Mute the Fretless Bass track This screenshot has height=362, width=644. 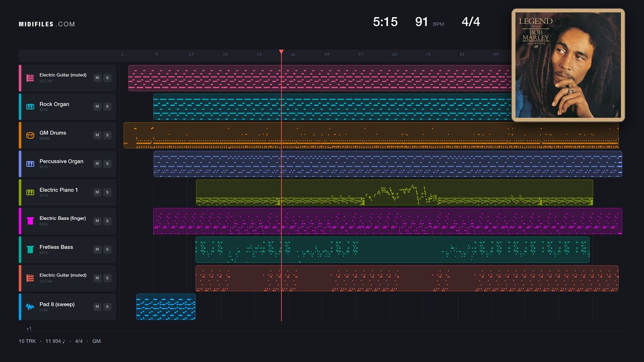pos(97,250)
